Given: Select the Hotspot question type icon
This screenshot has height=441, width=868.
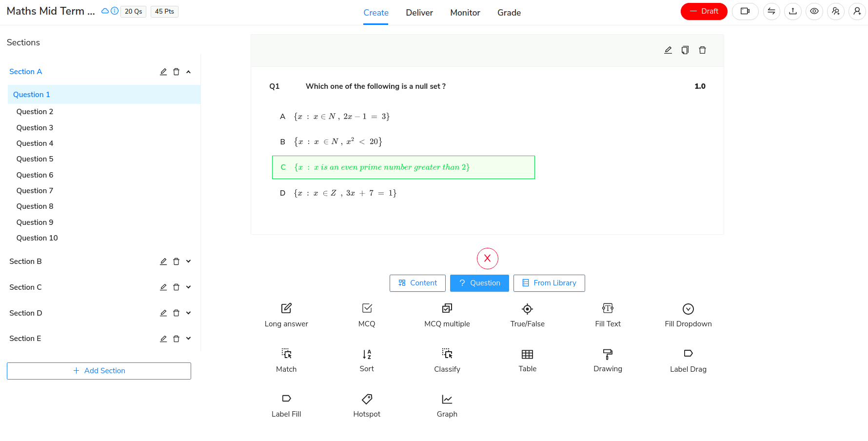Looking at the screenshot, I should coord(367,399).
